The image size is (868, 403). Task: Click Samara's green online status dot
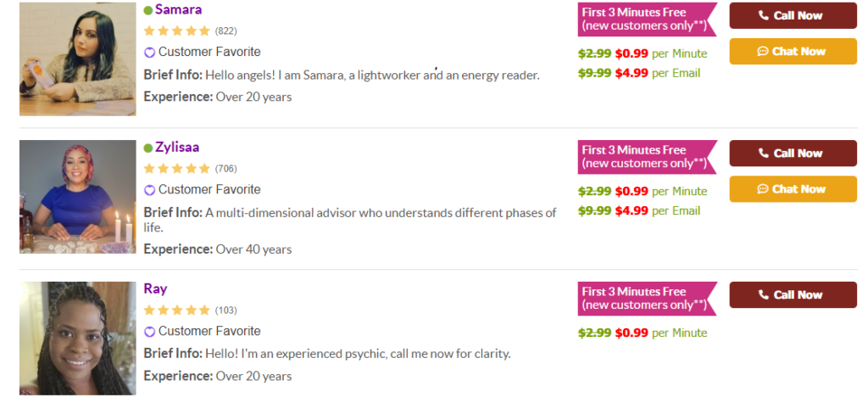click(x=148, y=10)
